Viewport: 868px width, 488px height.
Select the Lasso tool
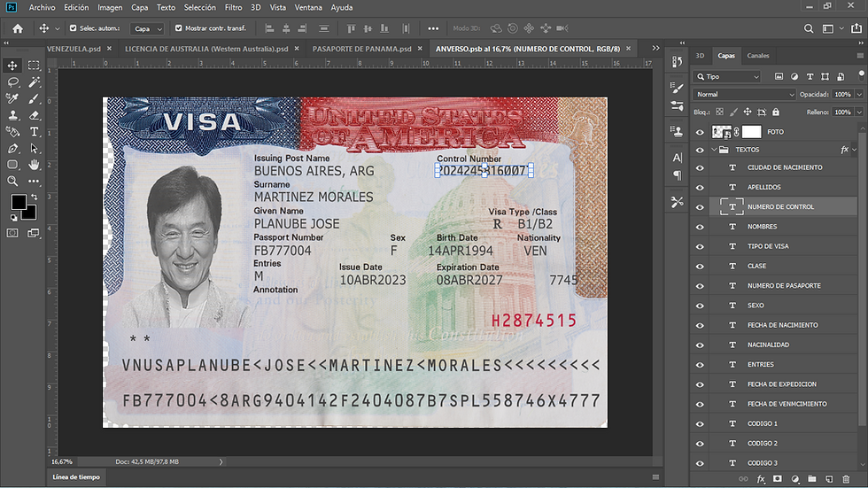click(x=12, y=81)
